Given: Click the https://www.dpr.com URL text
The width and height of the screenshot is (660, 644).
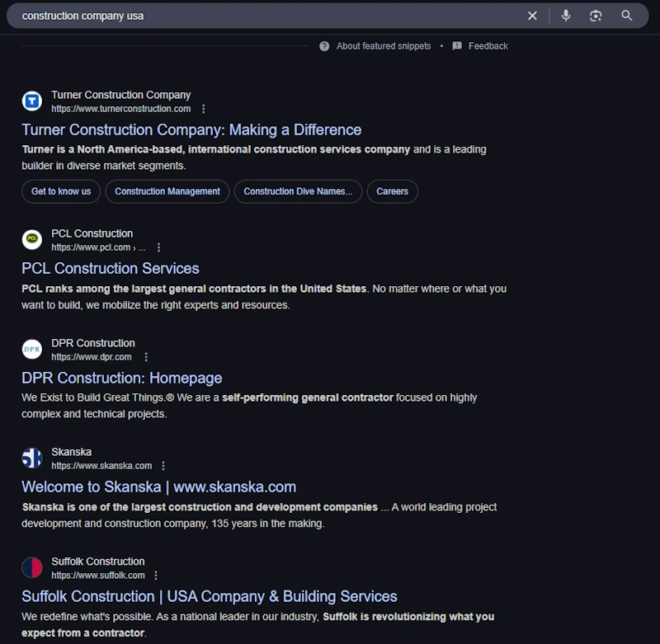Looking at the screenshot, I should [x=92, y=357].
